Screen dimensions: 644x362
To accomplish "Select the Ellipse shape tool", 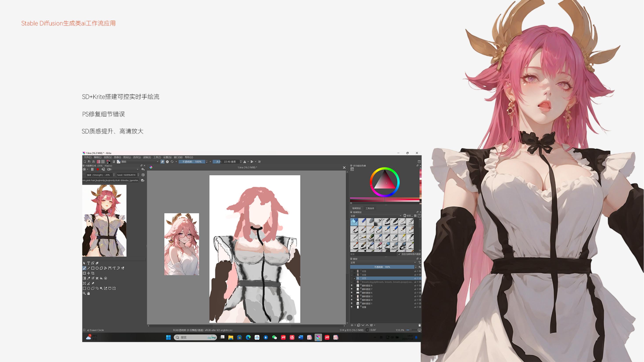I will click(x=97, y=268).
